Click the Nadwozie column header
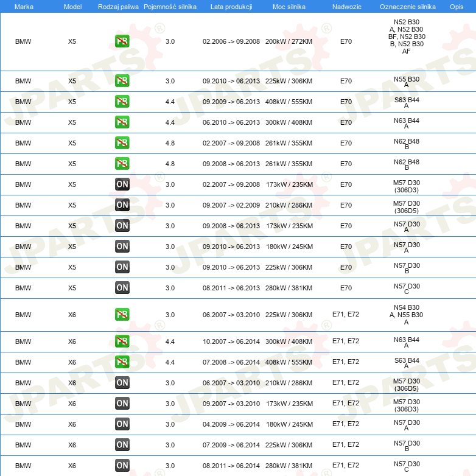Viewport: 476px width, 476px height. tap(345, 6)
